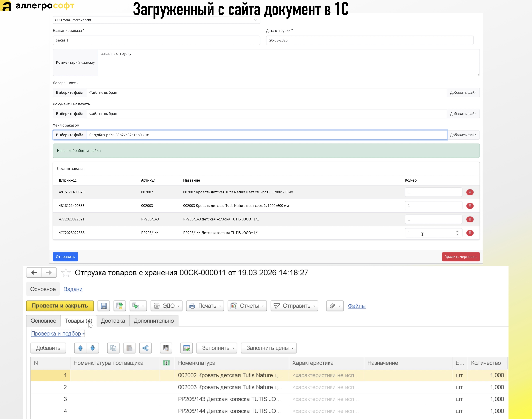
Task: Click Добавить файл under Доверенность
Action: click(x=463, y=93)
